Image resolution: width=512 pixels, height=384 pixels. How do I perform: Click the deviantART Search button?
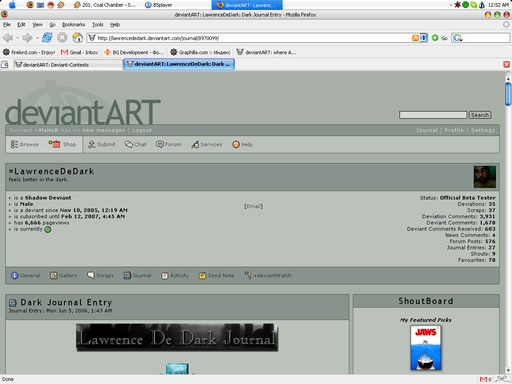pyautogui.click(x=480, y=115)
